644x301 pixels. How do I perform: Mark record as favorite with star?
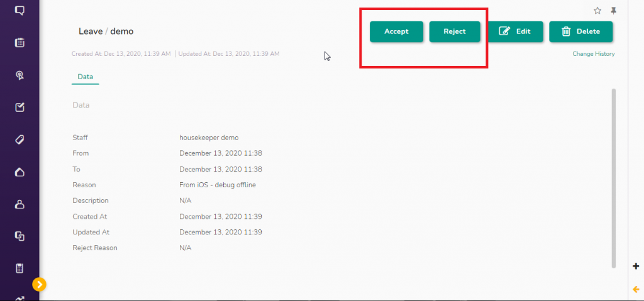click(597, 11)
